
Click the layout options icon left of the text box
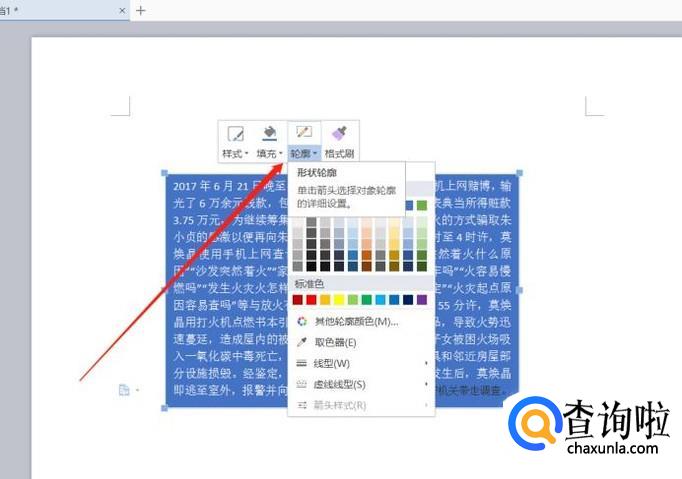coord(123,389)
